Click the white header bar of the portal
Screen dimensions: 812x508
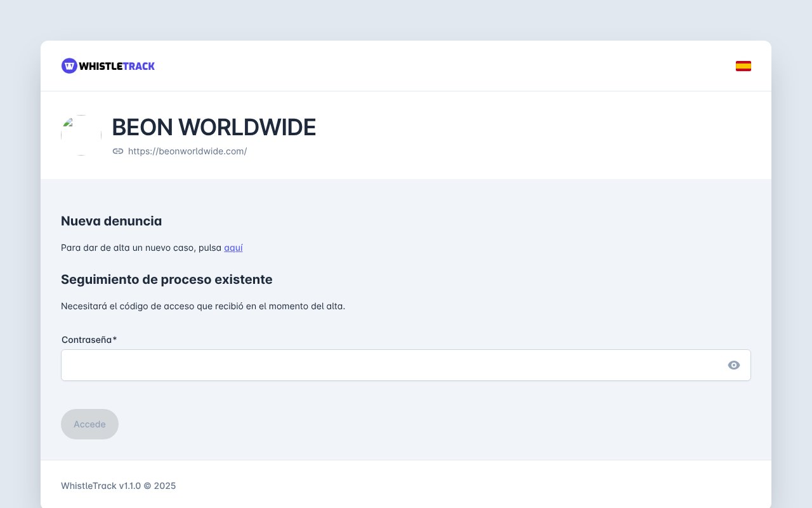pyautogui.click(x=406, y=65)
